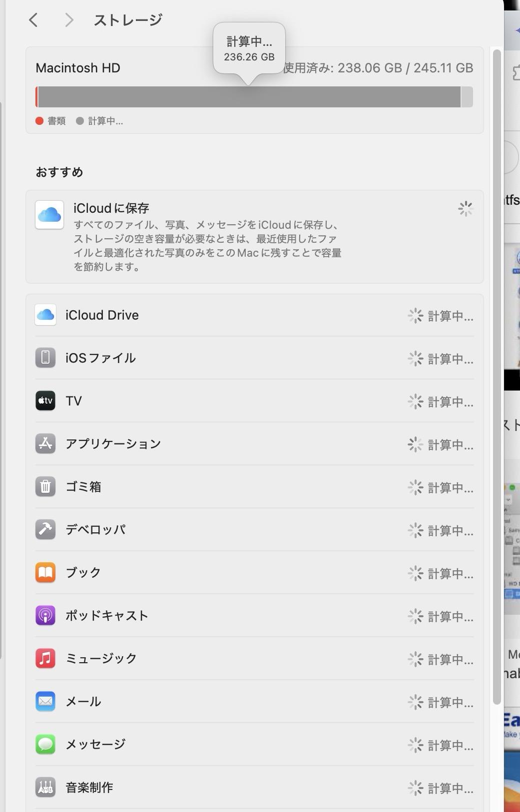Click spinner in the 音楽制作 row

pos(415,788)
